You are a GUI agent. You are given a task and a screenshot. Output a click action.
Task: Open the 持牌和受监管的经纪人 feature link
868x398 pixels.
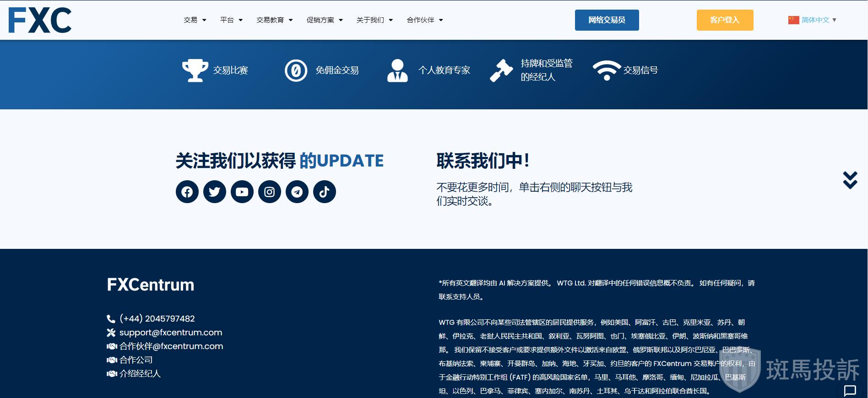click(547, 70)
